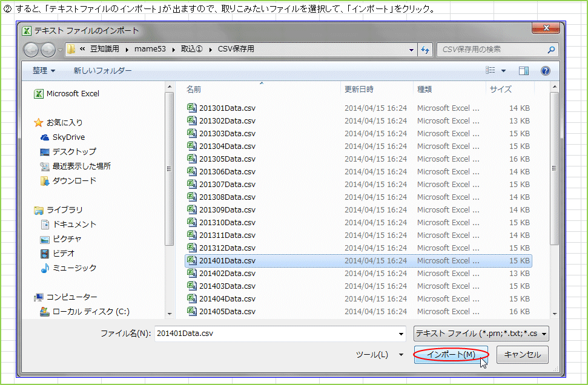The image size is (588, 385).
Task: Select file 201304Data.csv
Action: click(x=358, y=146)
